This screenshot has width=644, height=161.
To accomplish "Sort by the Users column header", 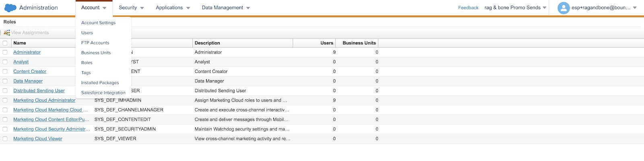I will [x=327, y=43].
